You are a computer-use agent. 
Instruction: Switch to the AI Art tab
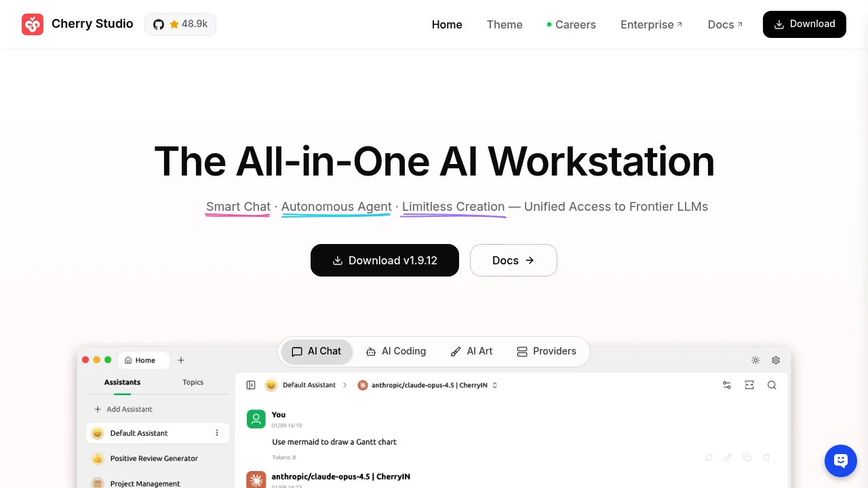[472, 352]
